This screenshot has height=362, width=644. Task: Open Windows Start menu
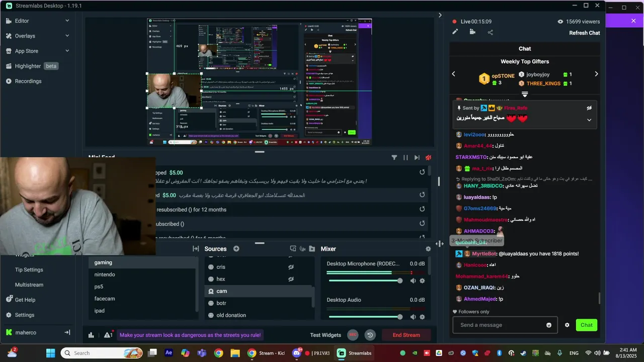[x=51, y=353]
